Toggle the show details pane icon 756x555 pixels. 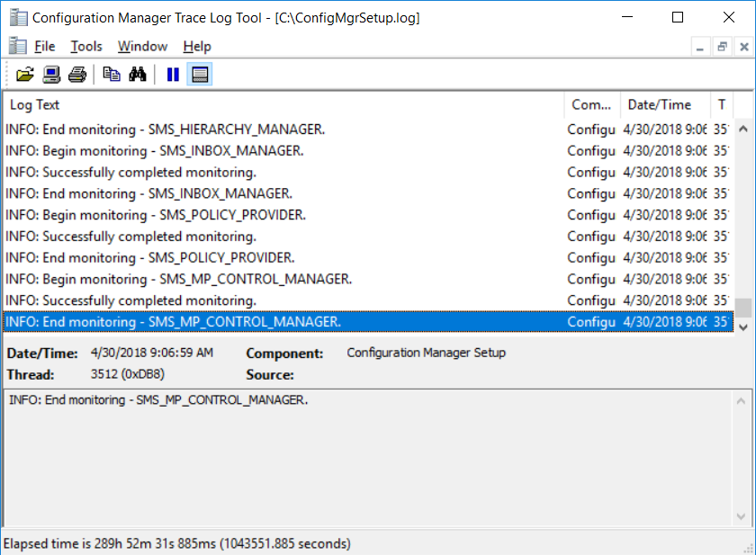tap(200, 75)
